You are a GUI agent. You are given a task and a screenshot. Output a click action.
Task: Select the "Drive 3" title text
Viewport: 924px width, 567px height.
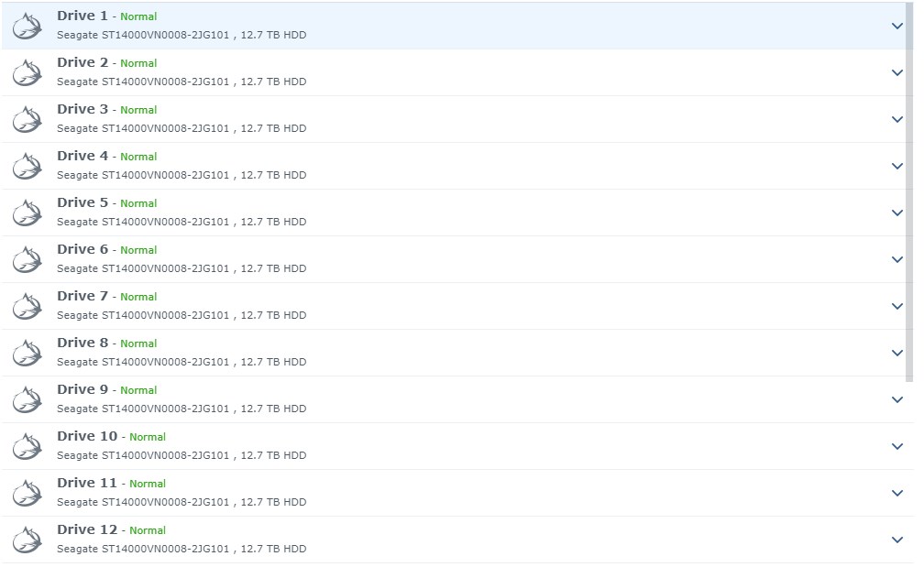(82, 109)
